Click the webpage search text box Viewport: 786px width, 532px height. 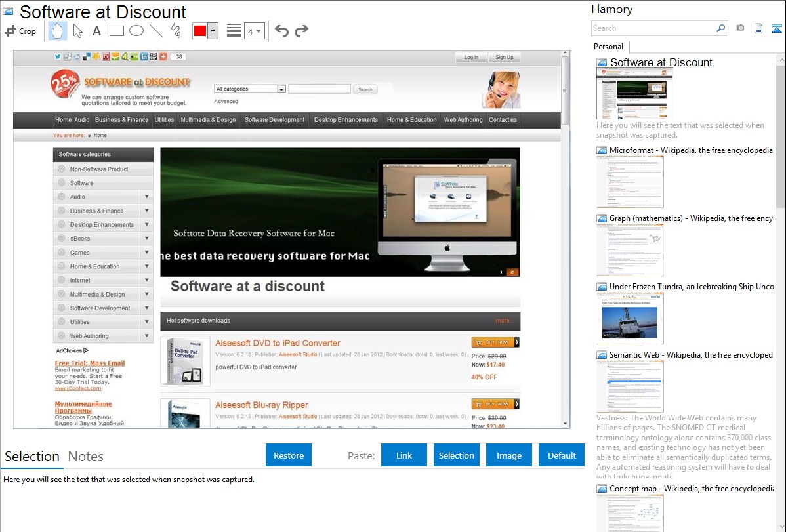(x=320, y=89)
